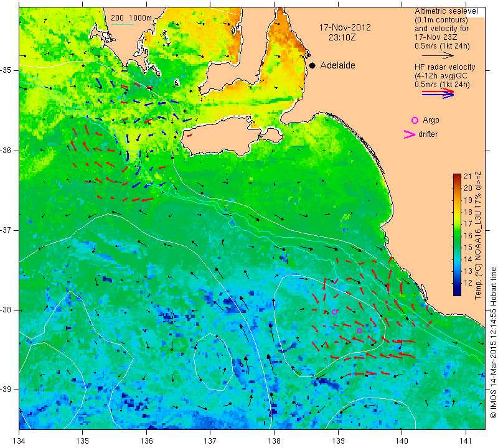The width and height of the screenshot is (498, 448).
Task: Click the longitude axis label 134
Action: coord(19,441)
